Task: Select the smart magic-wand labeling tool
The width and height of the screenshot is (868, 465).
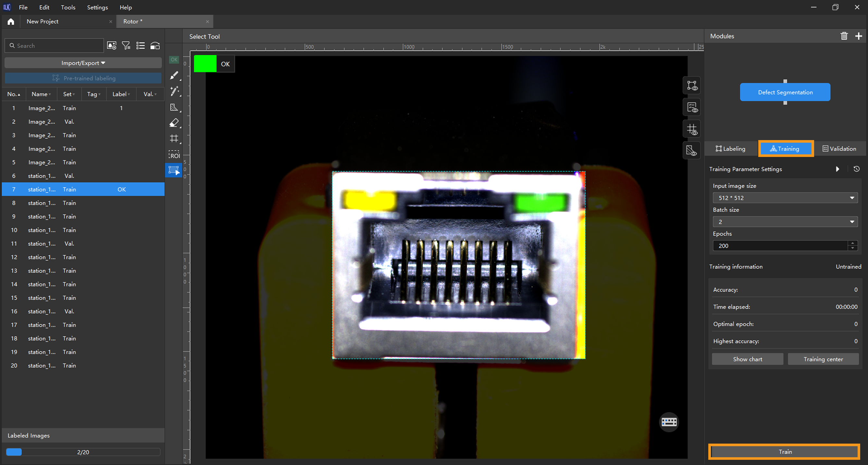Action: [174, 91]
